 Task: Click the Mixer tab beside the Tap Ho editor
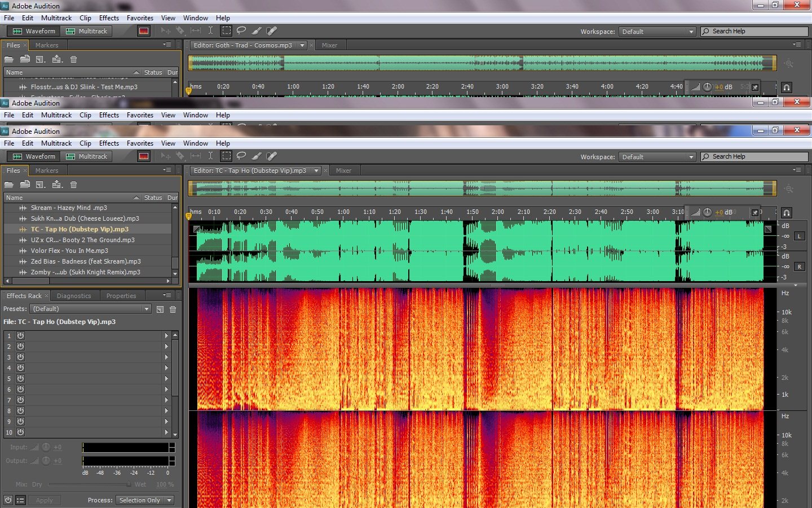pos(343,170)
